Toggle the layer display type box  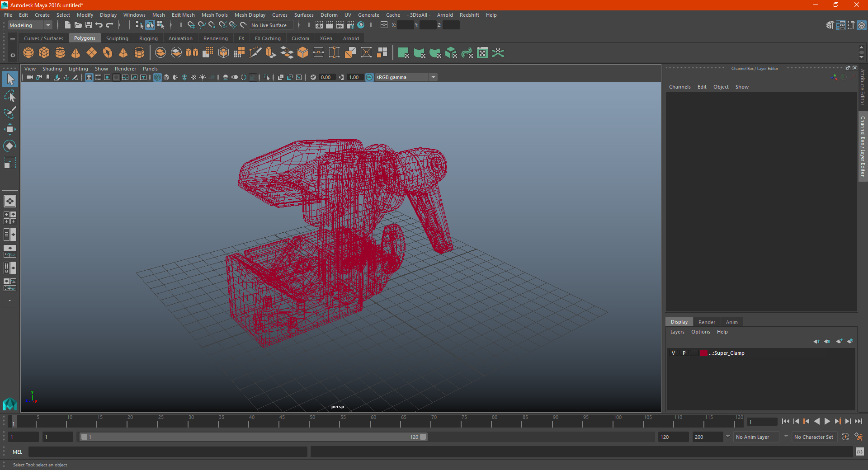[694, 353]
